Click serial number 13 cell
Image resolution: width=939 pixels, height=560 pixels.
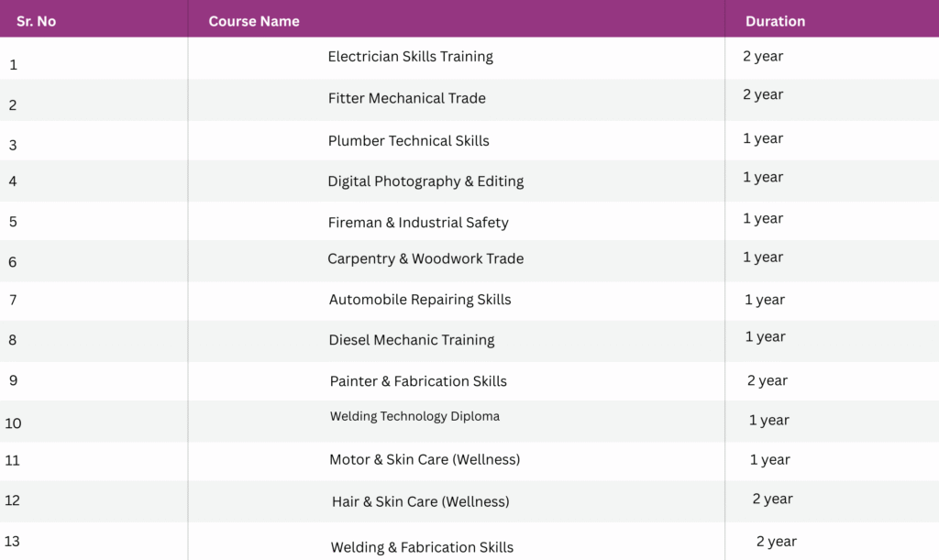(12, 541)
